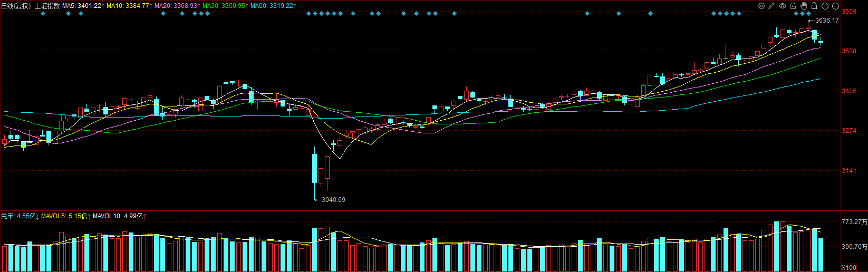Viewport: 868px width, 272px height.
Task: Click the MAVOL10: 4.99亿 label
Action: tap(118, 216)
